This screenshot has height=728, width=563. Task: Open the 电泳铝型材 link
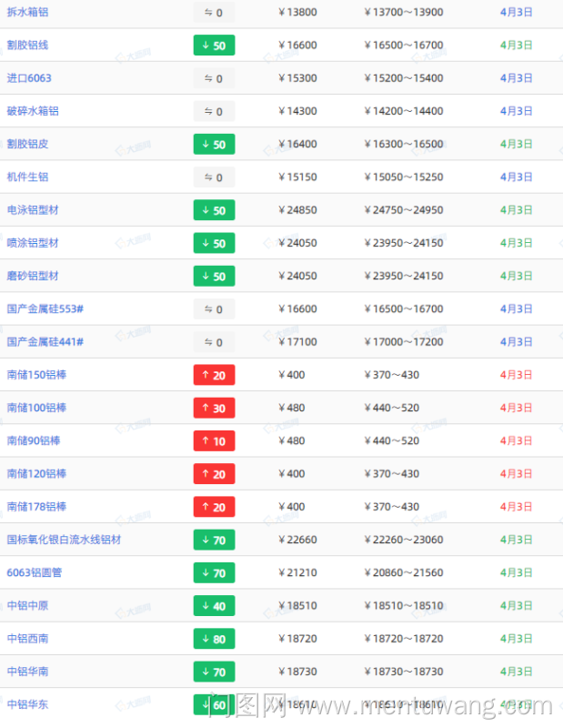pyautogui.click(x=33, y=210)
